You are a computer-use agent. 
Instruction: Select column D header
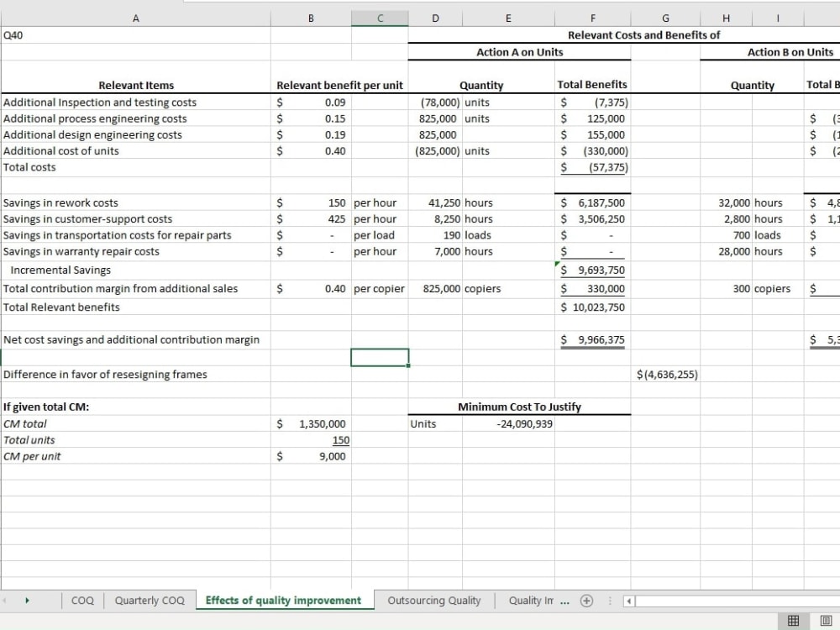point(435,18)
